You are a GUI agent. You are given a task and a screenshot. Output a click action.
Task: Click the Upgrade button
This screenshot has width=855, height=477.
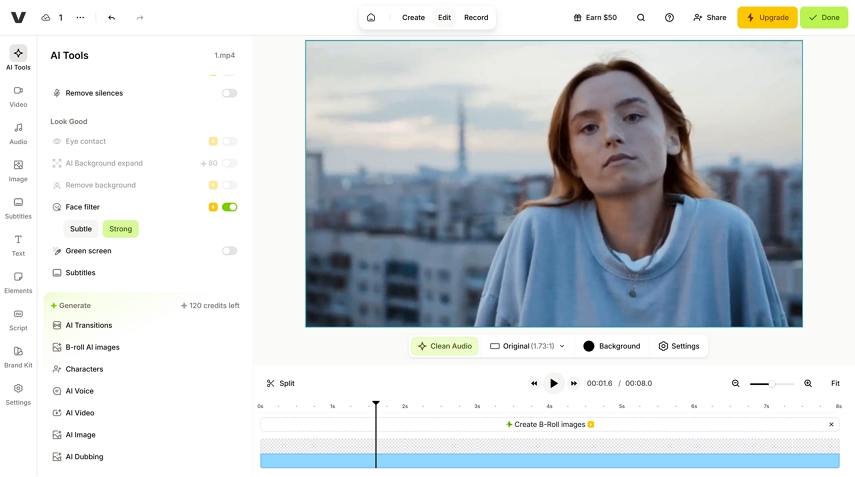point(767,17)
